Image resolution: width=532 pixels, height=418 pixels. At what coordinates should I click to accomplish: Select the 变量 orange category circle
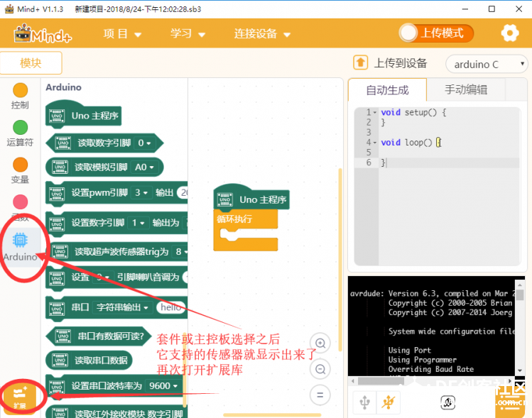[x=20, y=165]
